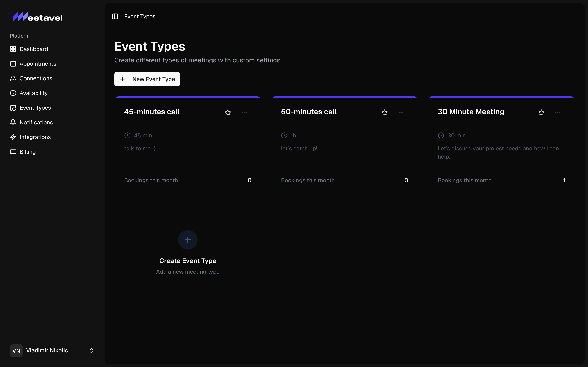Select Event Types in the Platform menu
The width and height of the screenshot is (588, 367).
35,107
